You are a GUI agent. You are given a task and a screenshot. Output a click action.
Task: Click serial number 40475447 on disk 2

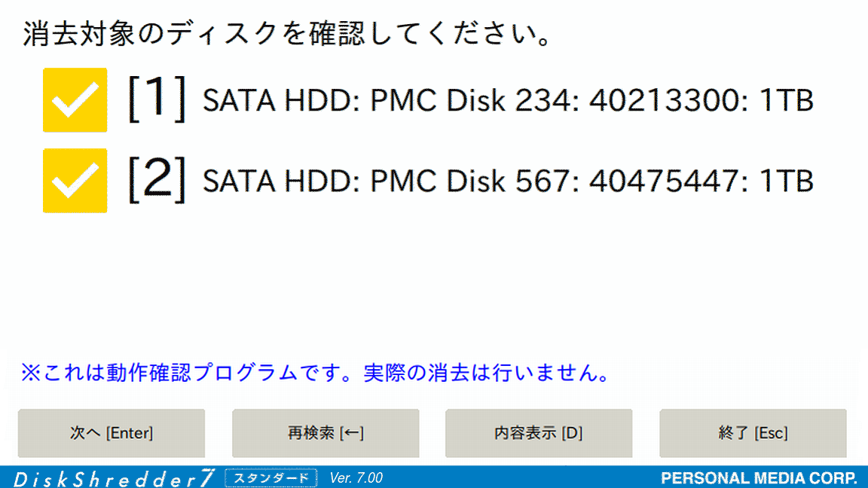pyautogui.click(x=664, y=181)
